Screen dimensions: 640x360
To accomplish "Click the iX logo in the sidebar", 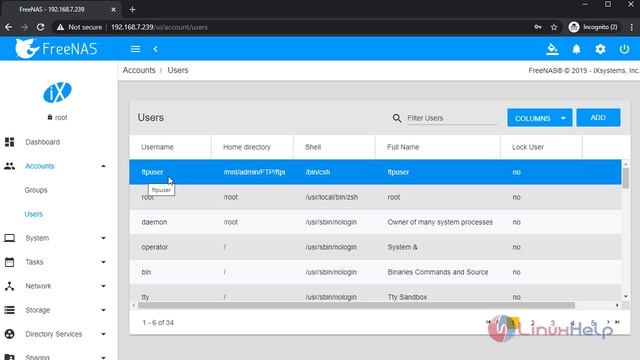I will click(57, 92).
